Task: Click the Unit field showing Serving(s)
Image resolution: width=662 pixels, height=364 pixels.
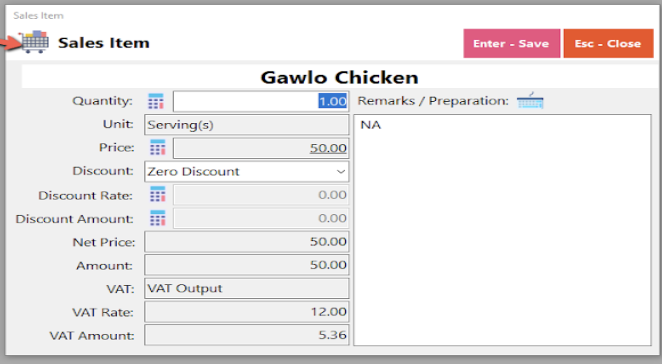Action: (x=247, y=125)
